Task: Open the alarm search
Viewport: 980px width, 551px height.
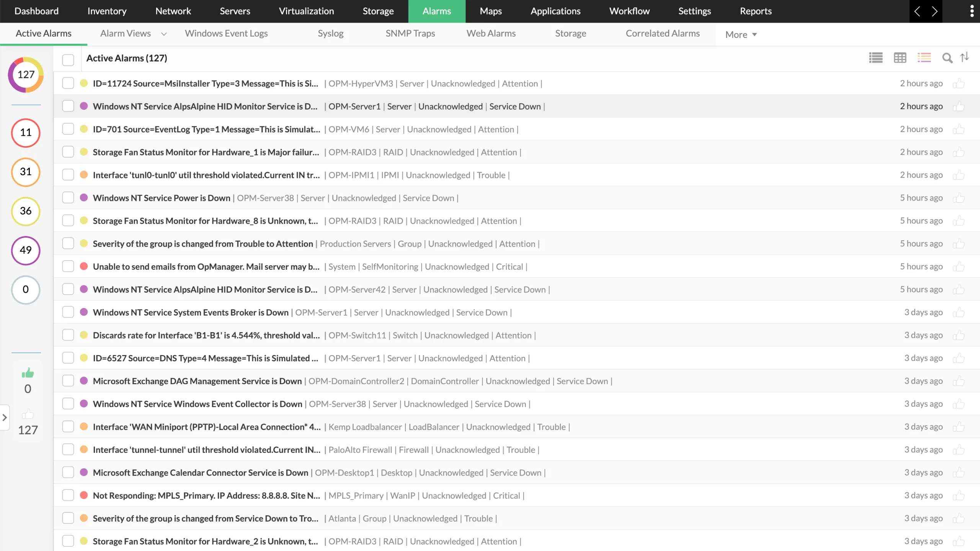Action: pos(947,58)
